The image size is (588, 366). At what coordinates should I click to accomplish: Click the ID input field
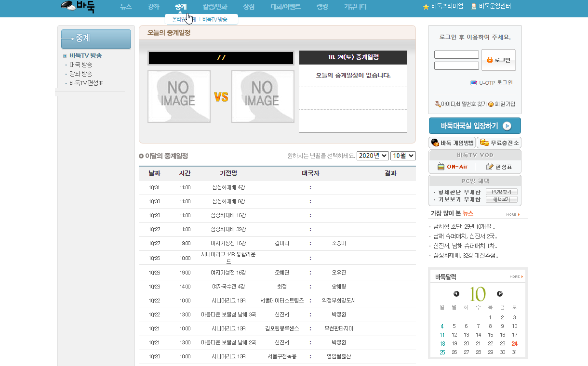point(456,54)
